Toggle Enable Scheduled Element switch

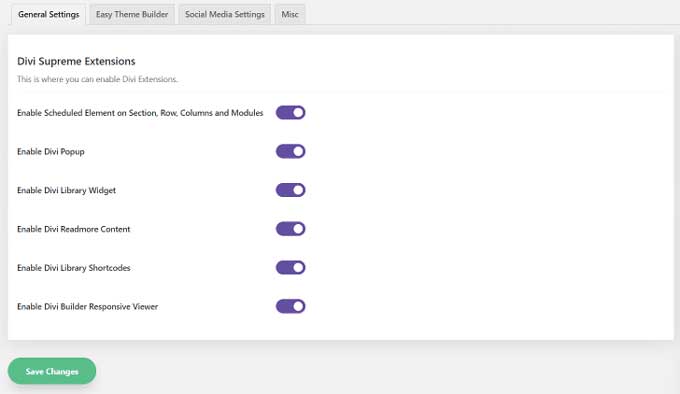[x=291, y=113]
